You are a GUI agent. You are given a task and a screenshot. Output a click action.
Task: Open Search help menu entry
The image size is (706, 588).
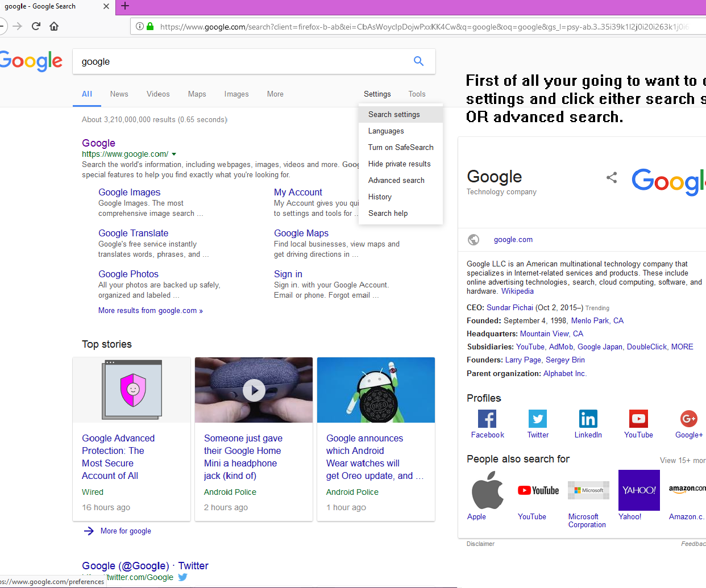401,213
